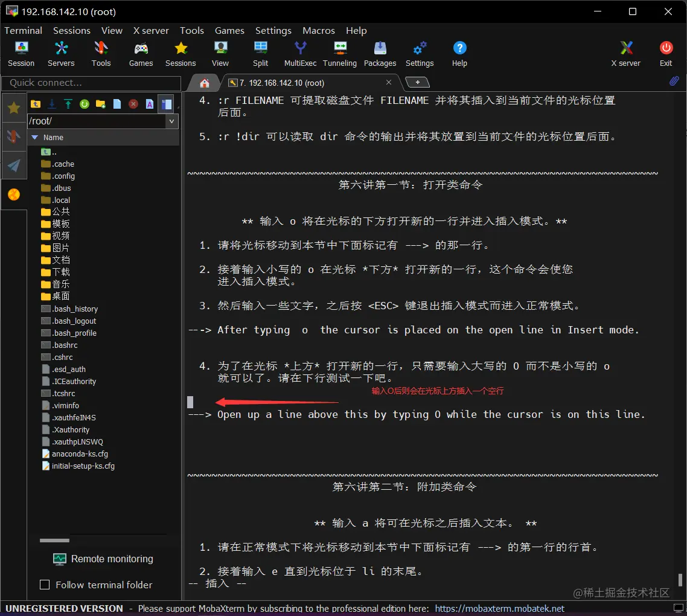The image size is (687, 616).
Task: Click the terminal vertical scrollbar thumb
Action: pyautogui.click(x=680, y=580)
